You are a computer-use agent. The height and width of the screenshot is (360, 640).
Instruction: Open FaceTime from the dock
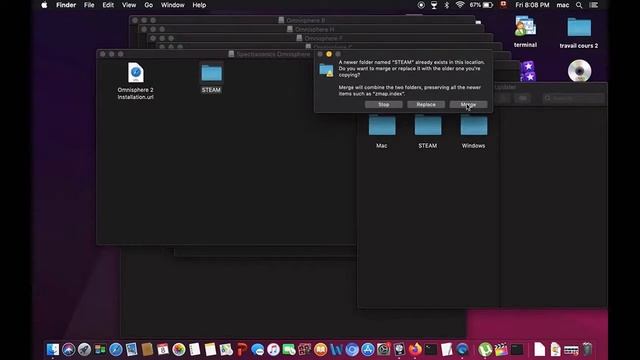(x=289, y=349)
